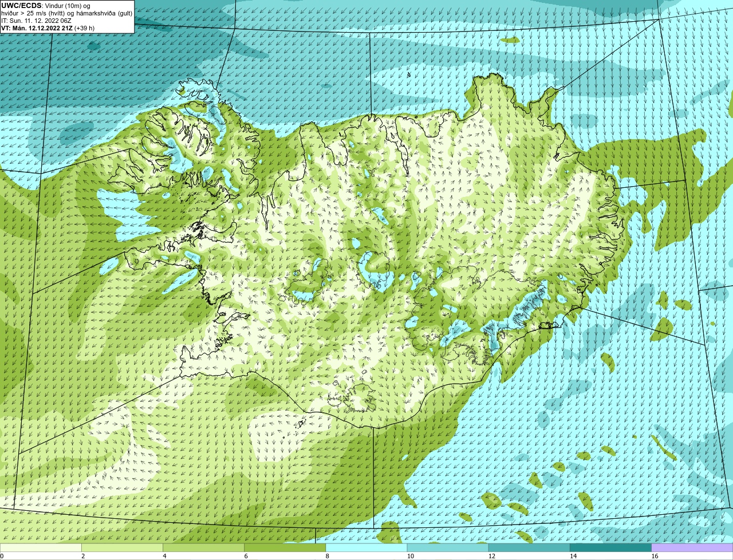
Task: Select the light green 4–6 m/s legend swatch
Action: [203, 547]
